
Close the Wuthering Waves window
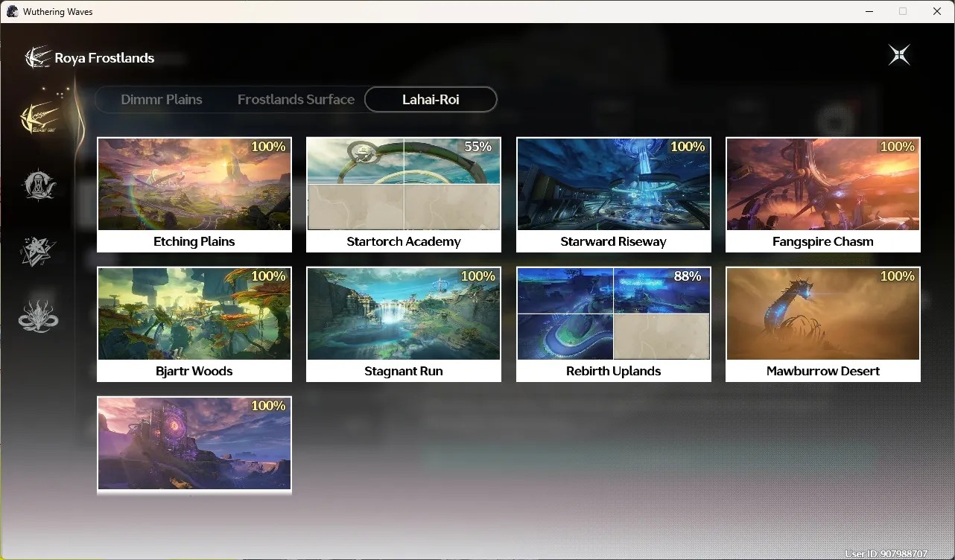click(x=937, y=11)
